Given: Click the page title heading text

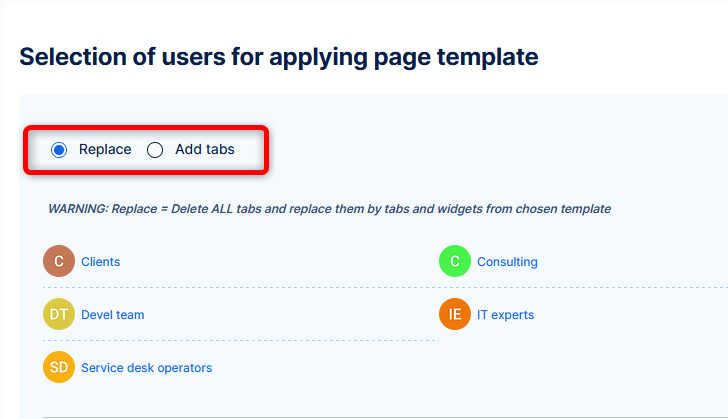Looking at the screenshot, I should (278, 56).
